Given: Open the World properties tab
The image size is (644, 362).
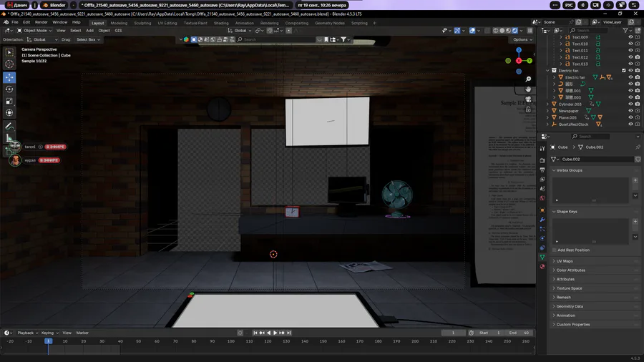Looking at the screenshot, I should click(542, 198).
